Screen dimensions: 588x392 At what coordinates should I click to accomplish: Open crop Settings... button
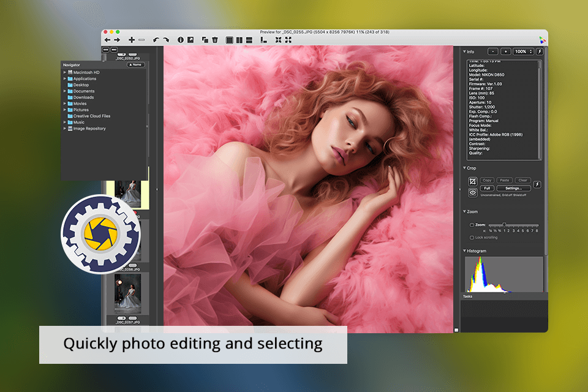513,188
